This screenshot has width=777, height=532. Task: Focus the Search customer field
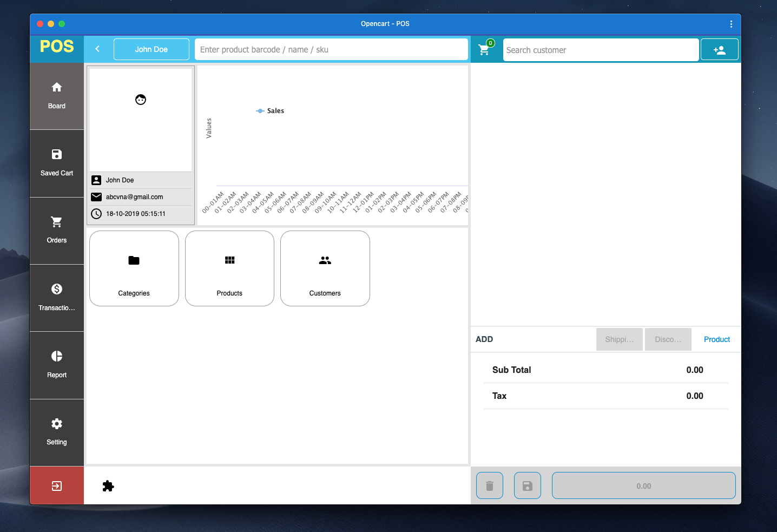point(601,50)
